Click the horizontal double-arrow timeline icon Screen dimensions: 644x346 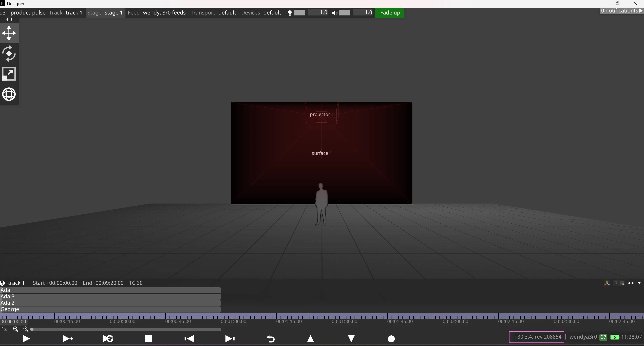[631, 283]
